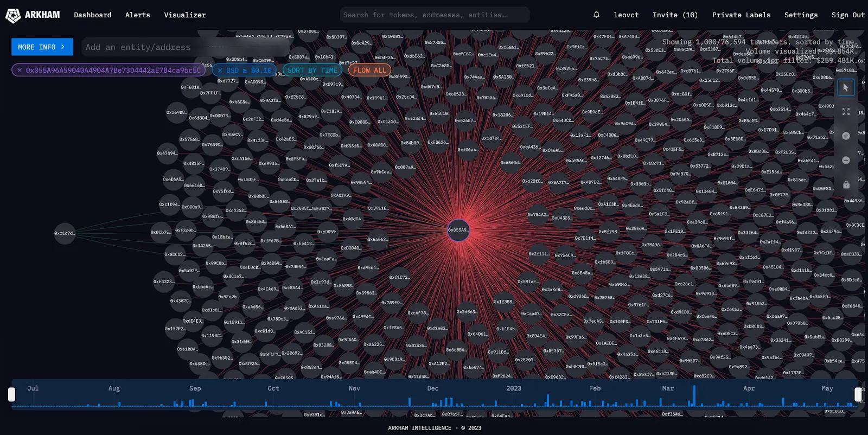
Task: Select the cursor pointer tool
Action: click(846, 87)
